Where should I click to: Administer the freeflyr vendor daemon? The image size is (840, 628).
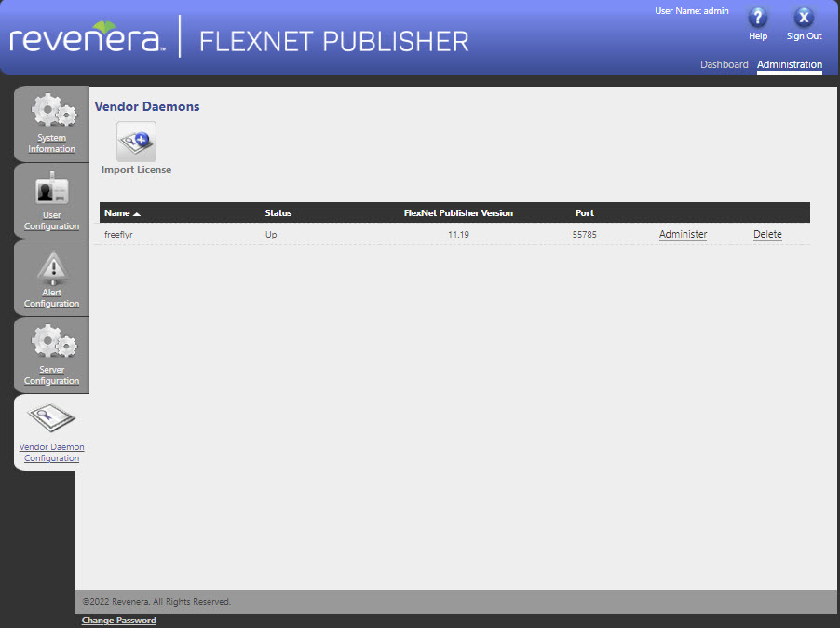(x=683, y=234)
